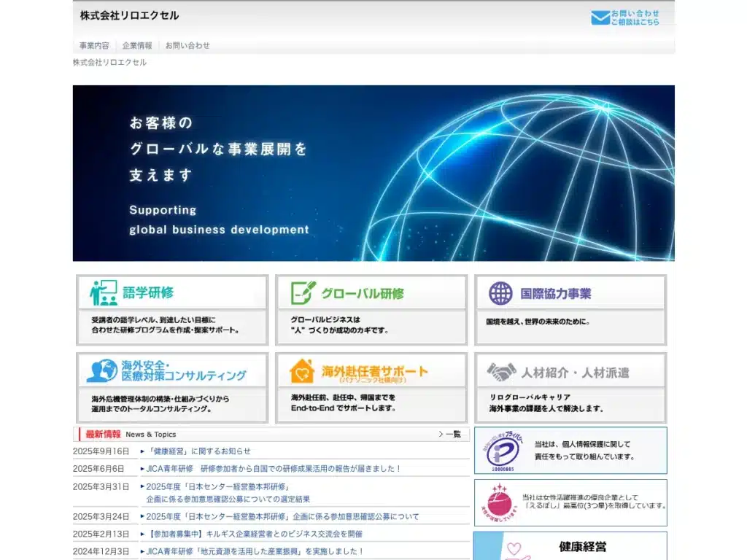Click the date 2025年9月16日
747x560 pixels.
click(101, 451)
